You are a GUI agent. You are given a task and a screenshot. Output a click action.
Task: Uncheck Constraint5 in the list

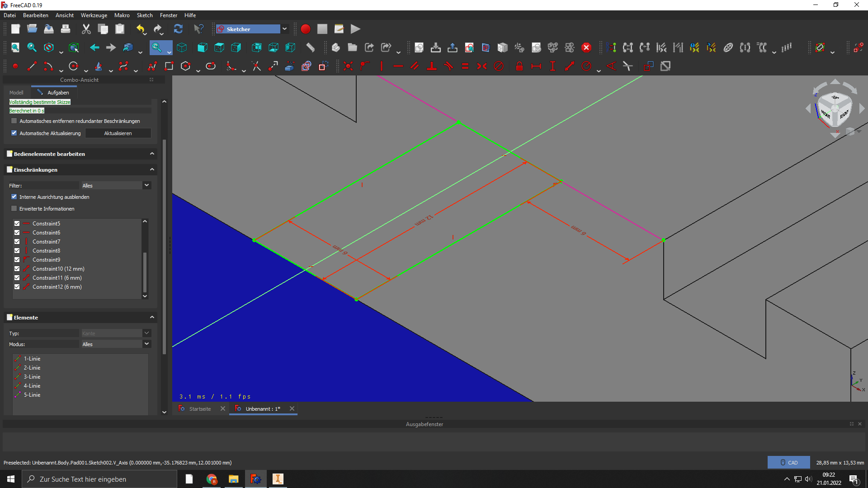(17, 224)
